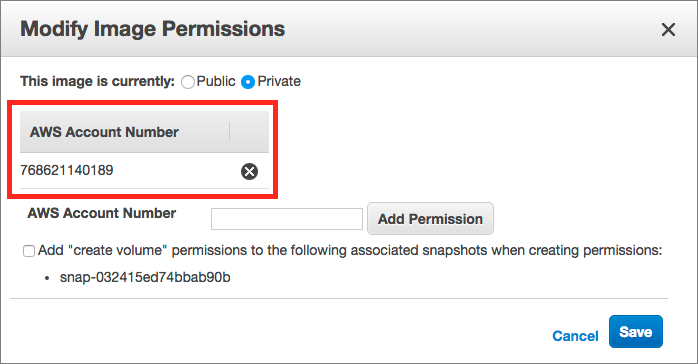
Task: Click the Private label text
Action: [x=279, y=81]
